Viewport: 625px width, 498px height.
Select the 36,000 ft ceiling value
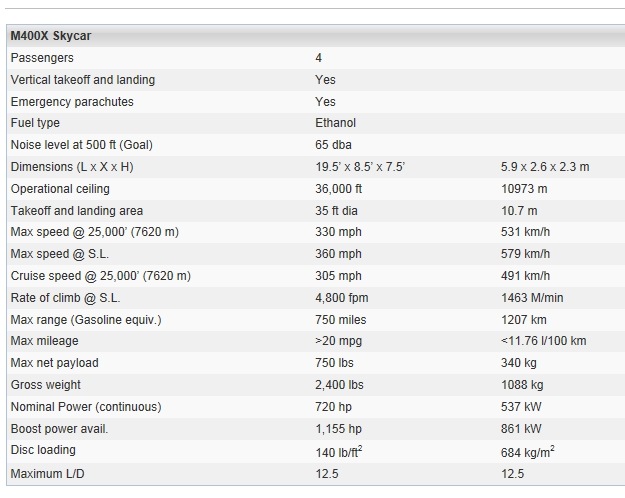[339, 189]
